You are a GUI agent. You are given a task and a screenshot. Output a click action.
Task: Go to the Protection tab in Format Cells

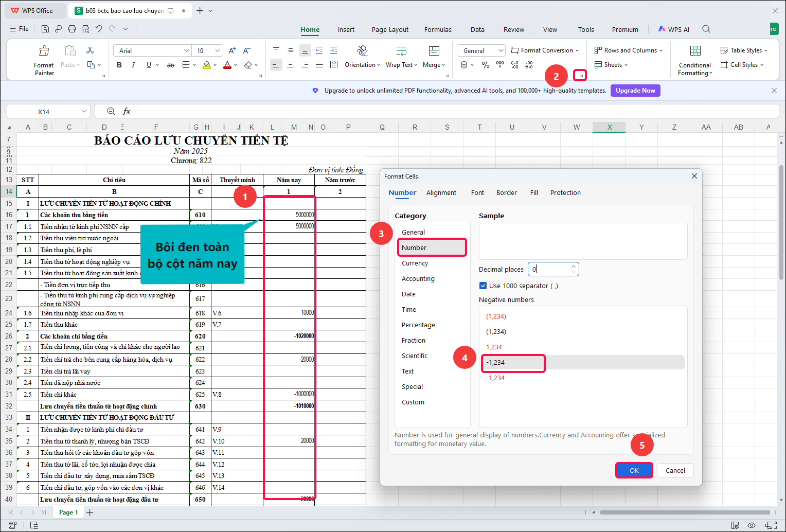[x=565, y=192]
